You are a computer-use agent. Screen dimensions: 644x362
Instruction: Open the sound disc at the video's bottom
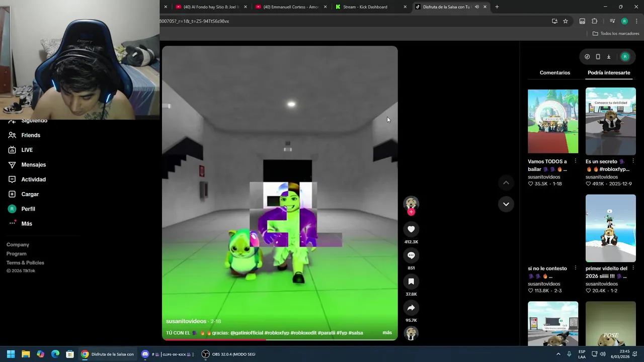(x=411, y=333)
